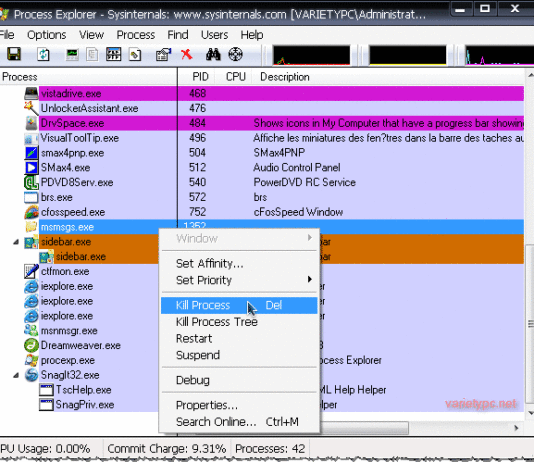Image resolution: width=534 pixels, height=462 pixels.
Task: Choose Search Online... entry
Action: (x=239, y=422)
